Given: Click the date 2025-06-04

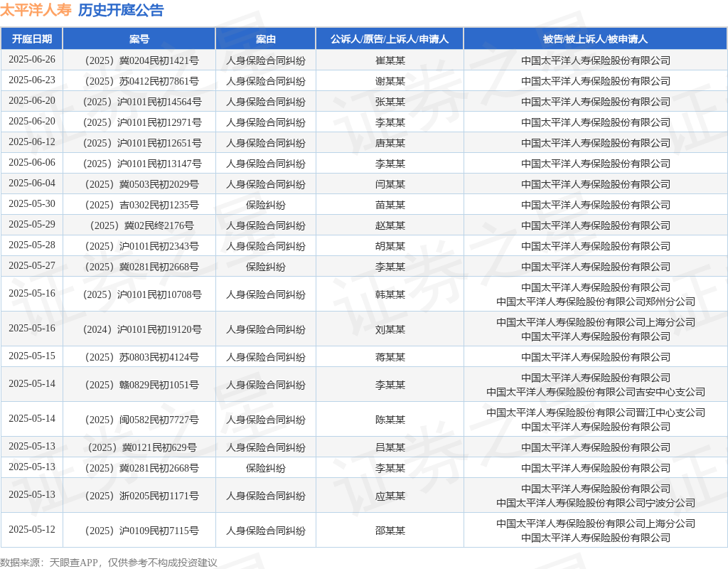Looking at the screenshot, I should click(31, 184).
